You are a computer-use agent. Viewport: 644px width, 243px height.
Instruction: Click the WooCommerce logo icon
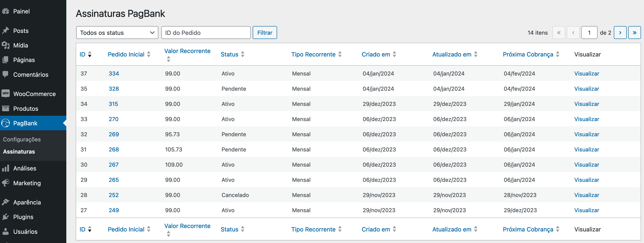[6, 93]
